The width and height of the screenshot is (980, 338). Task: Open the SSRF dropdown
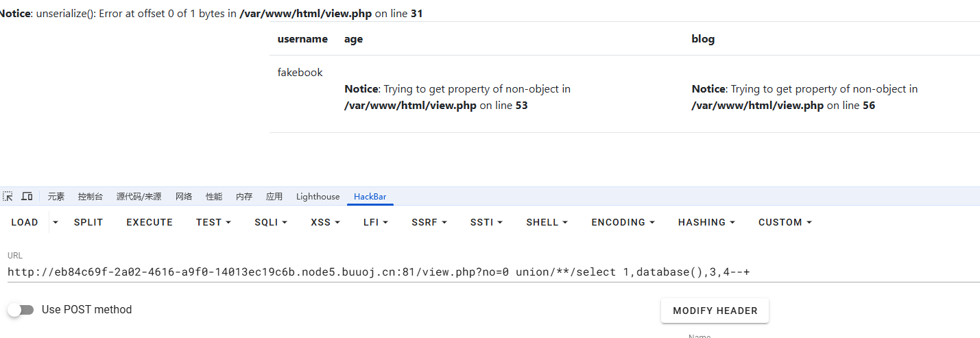tap(429, 222)
